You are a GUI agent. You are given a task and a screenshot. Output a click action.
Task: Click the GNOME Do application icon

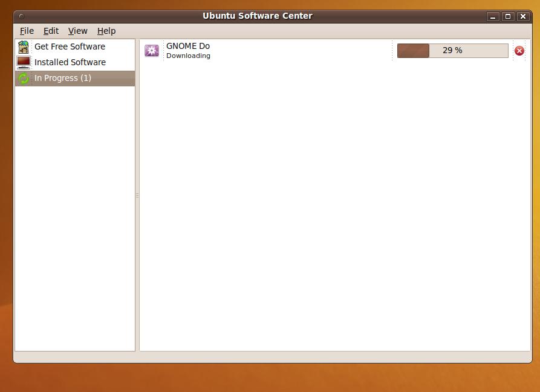tap(152, 51)
